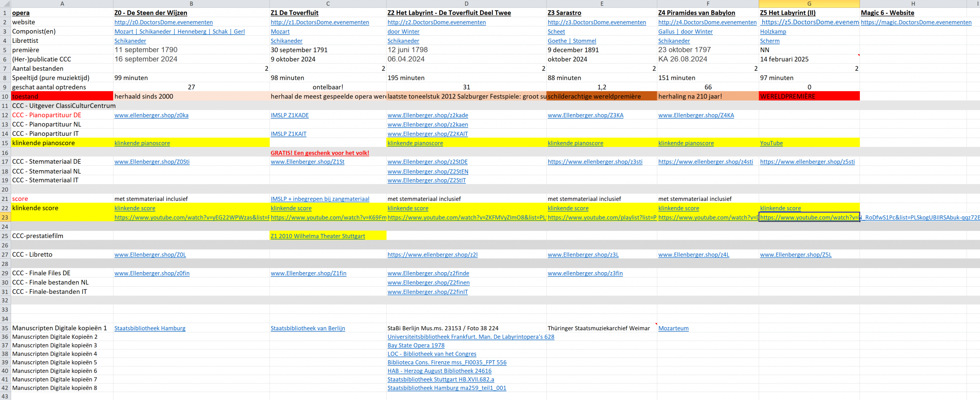Select row 10 header
The height and width of the screenshot is (400, 980).
click(x=5, y=96)
